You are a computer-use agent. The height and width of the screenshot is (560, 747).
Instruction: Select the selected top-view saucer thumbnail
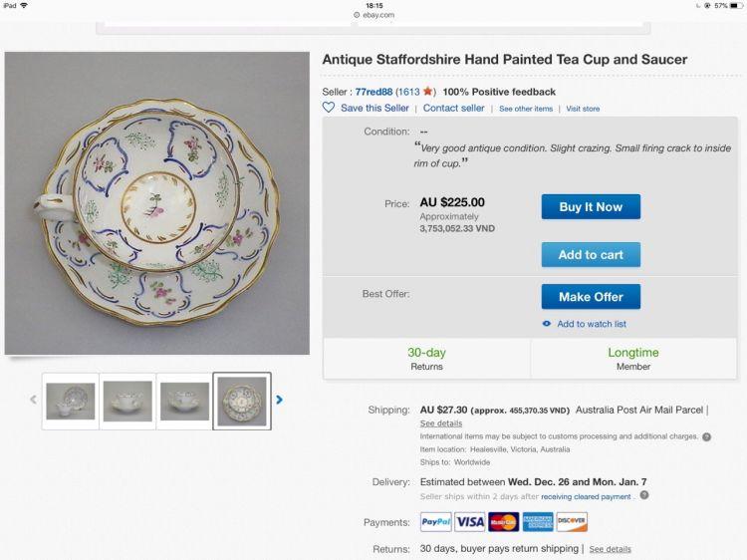tap(242, 401)
